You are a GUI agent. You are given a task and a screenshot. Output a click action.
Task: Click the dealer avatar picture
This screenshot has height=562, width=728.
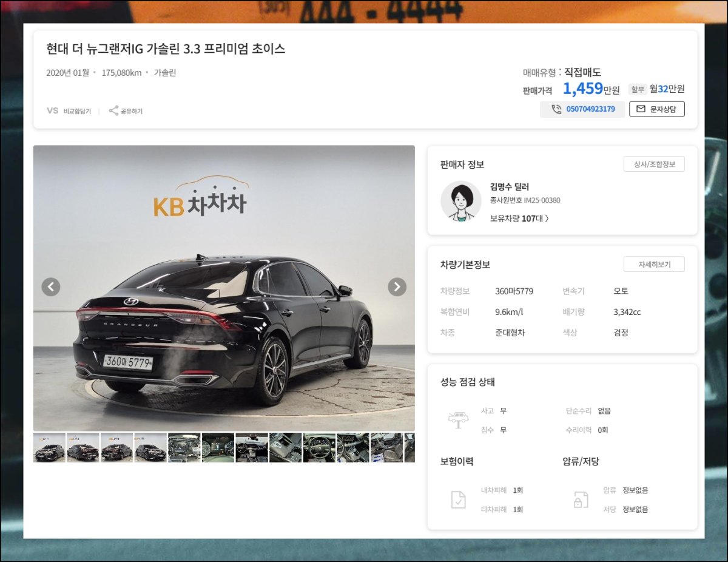(460, 201)
